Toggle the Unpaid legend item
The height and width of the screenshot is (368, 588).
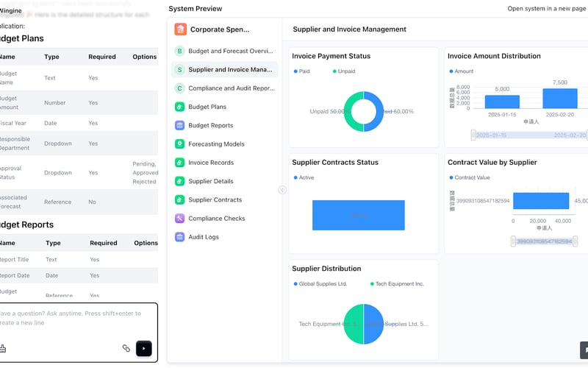click(344, 71)
